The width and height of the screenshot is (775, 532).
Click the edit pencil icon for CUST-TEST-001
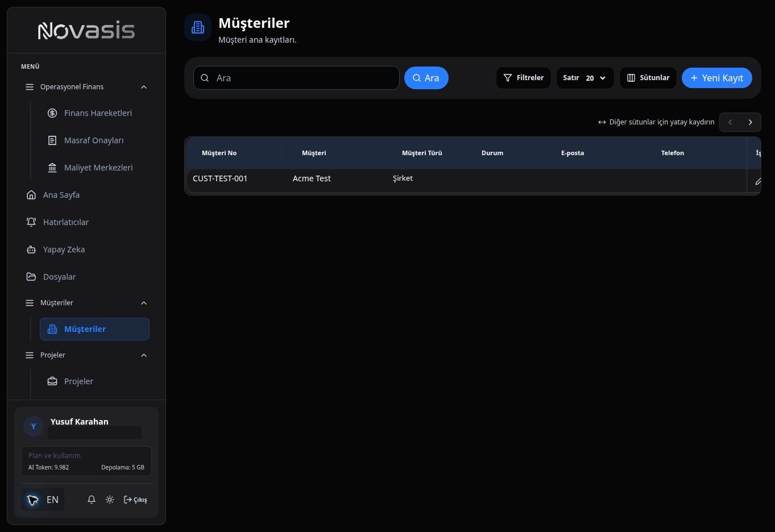pos(758,181)
